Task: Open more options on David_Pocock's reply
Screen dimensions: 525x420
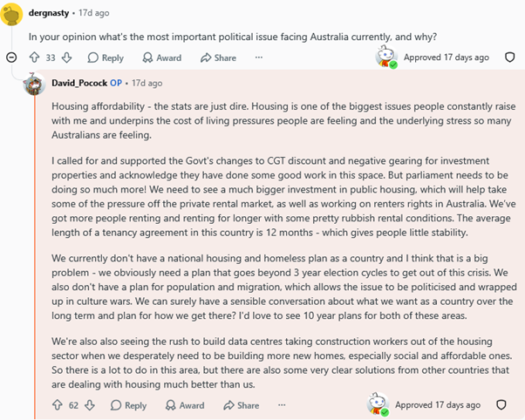Action: coord(282,405)
